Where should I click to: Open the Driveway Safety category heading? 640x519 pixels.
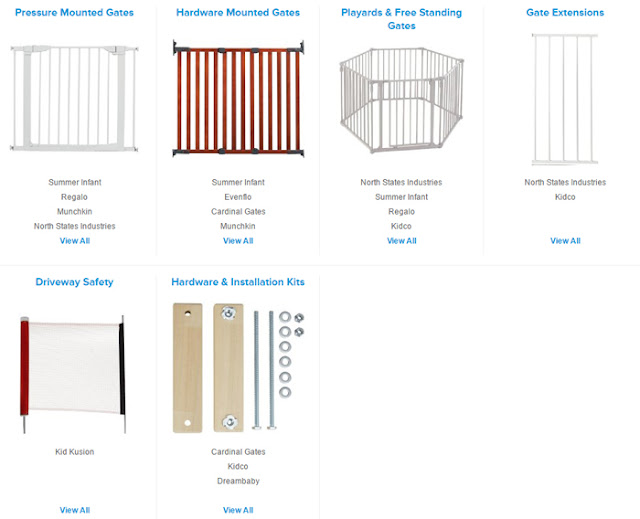point(74,282)
